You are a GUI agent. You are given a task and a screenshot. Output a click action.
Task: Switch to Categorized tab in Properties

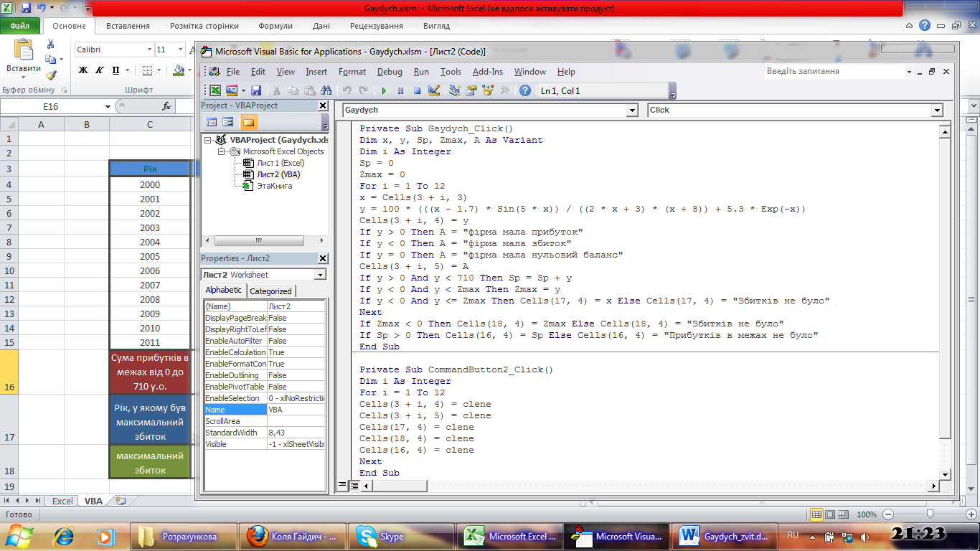pyautogui.click(x=270, y=291)
